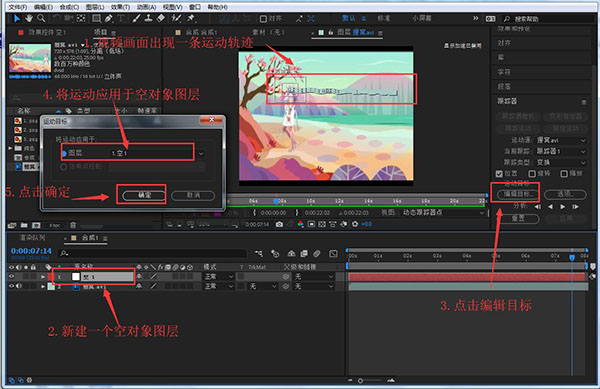Image resolution: width=600 pixels, height=389 pixels.
Task: Toggle visibility eye of layer 2 video
Action: pyautogui.click(x=11, y=286)
